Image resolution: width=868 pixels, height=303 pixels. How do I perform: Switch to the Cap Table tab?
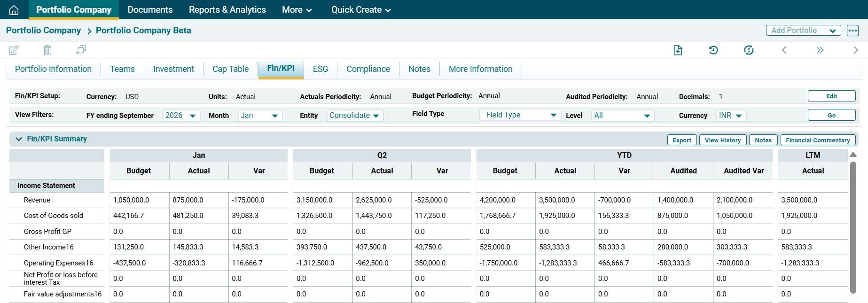(230, 69)
